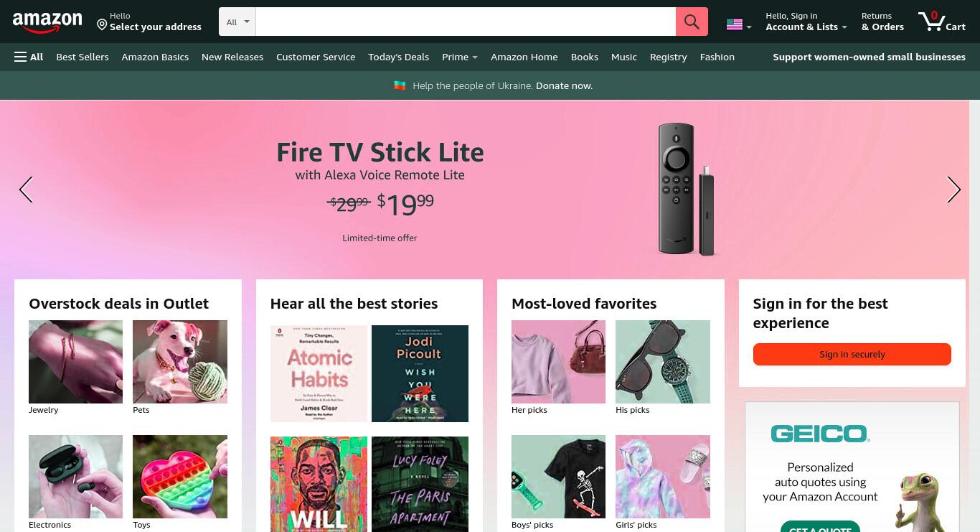Click the location pin address selector

click(149, 22)
